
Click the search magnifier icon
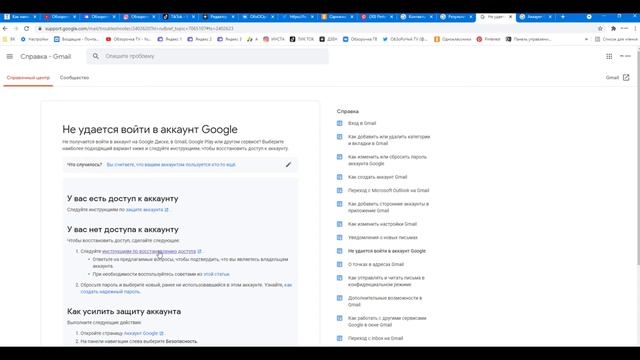point(96,56)
